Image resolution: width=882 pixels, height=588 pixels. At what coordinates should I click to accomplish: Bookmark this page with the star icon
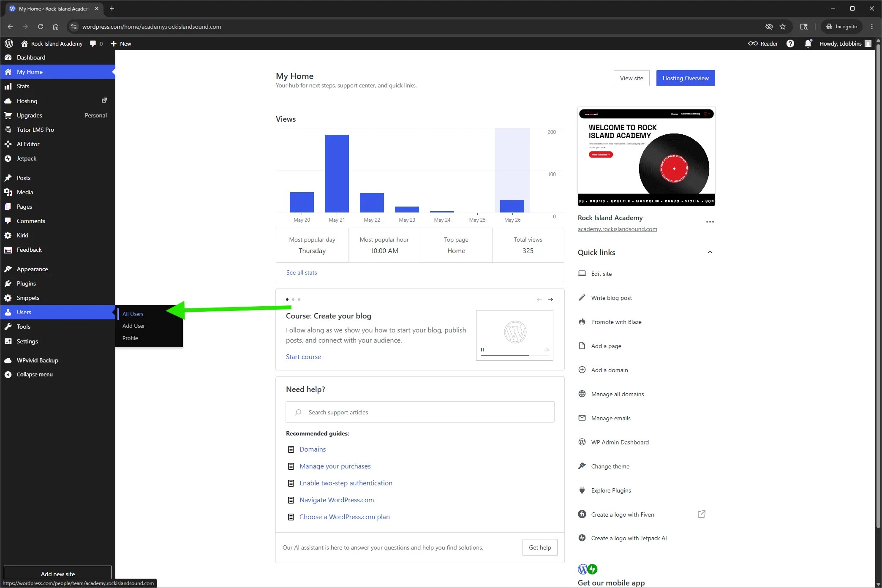coord(783,27)
